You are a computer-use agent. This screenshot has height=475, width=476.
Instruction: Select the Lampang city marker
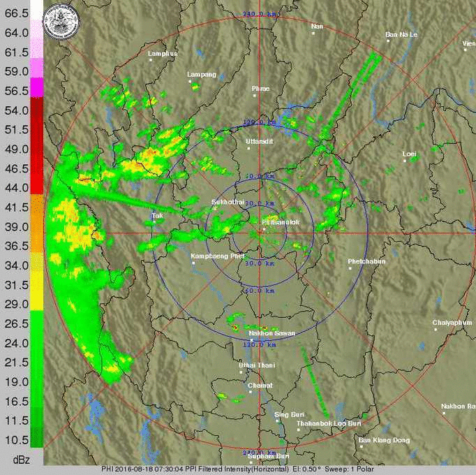click(191, 81)
